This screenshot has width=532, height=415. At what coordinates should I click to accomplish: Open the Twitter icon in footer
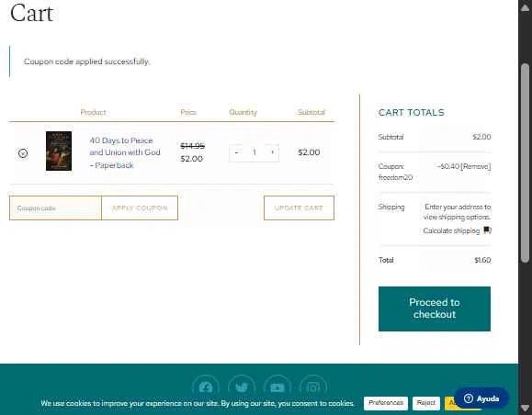click(242, 387)
